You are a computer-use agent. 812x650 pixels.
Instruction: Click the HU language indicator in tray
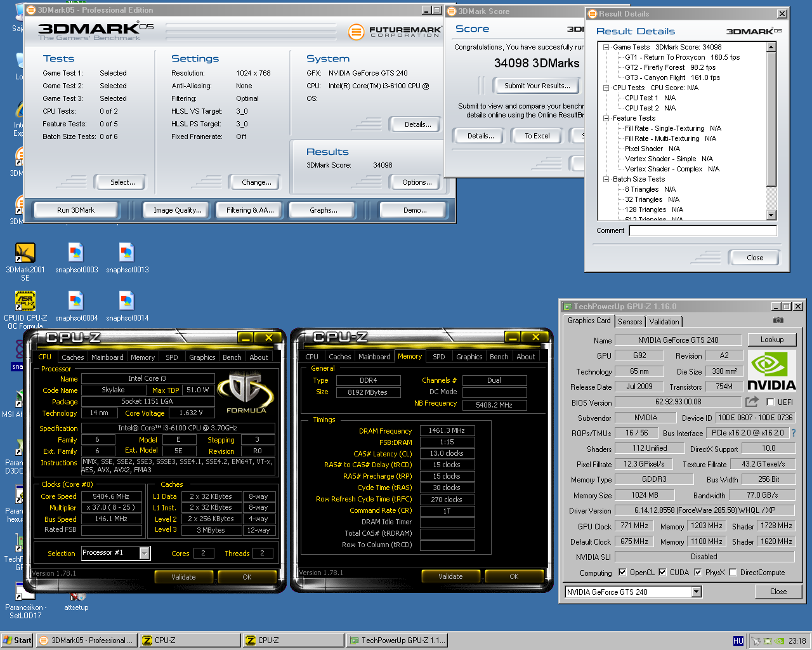[738, 641]
